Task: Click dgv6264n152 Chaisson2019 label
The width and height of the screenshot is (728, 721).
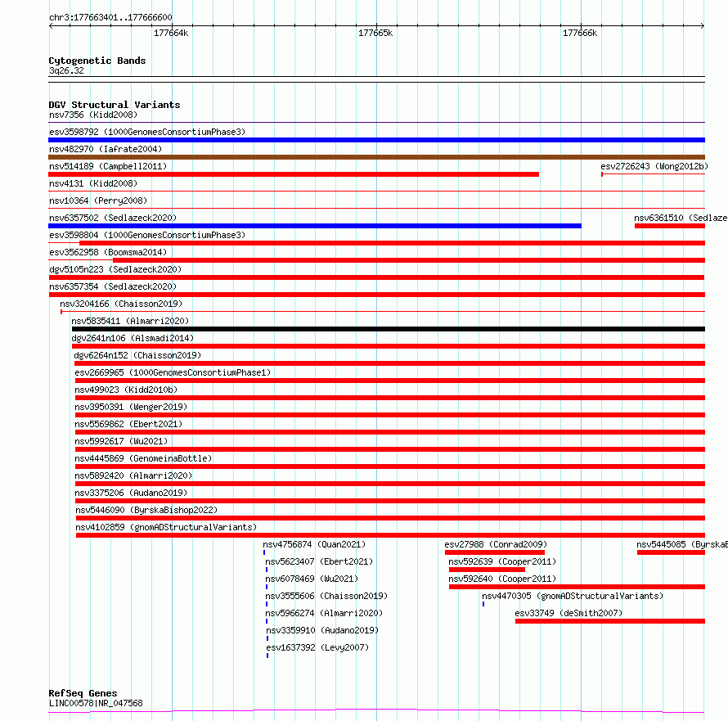Action: [137, 355]
